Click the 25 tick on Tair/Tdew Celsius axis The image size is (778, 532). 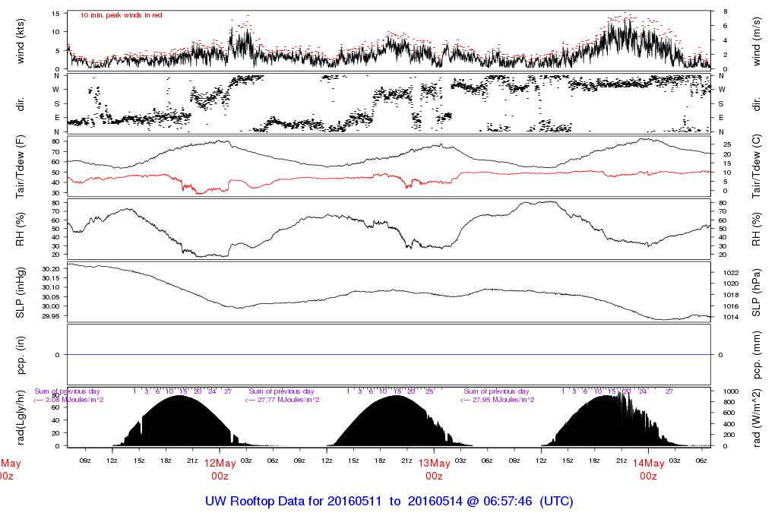(727, 145)
